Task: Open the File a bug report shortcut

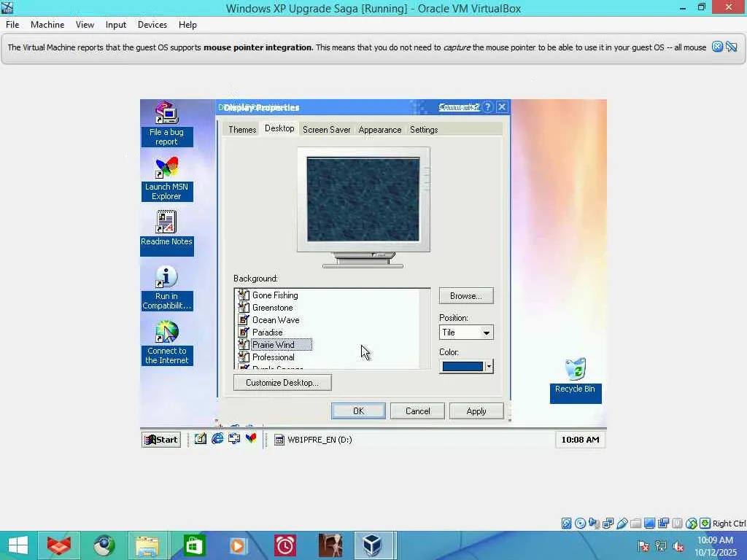Action: coord(166,124)
